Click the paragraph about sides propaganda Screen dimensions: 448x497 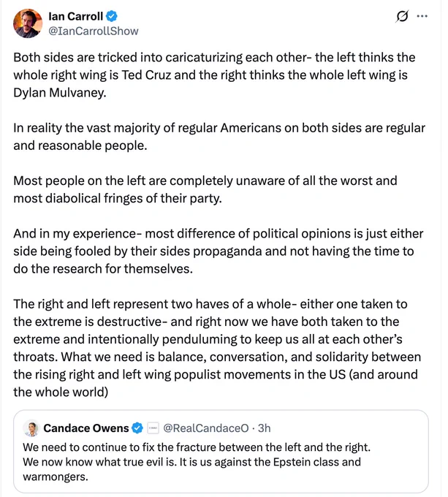(x=219, y=251)
